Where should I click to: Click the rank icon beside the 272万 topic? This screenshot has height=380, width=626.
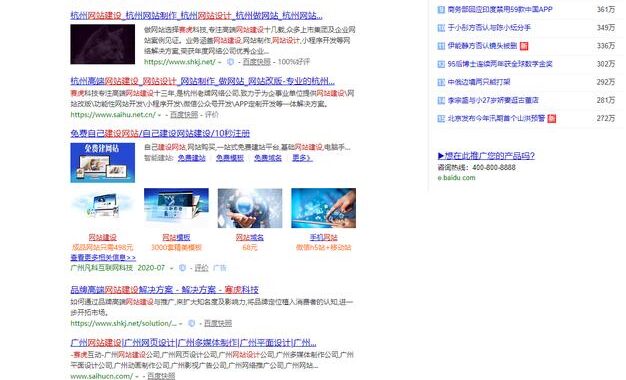click(441, 119)
